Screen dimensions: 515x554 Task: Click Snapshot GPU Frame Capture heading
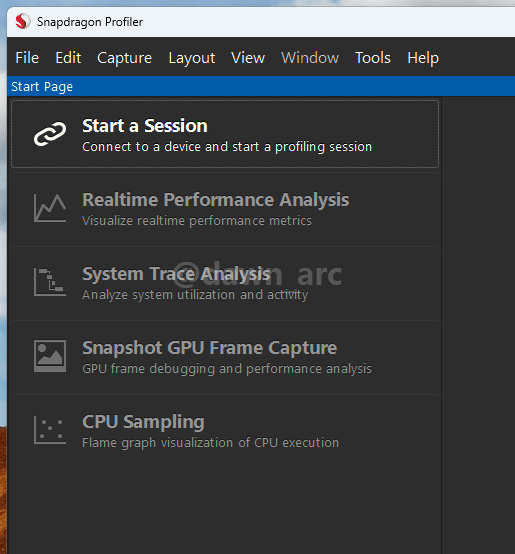tap(209, 348)
